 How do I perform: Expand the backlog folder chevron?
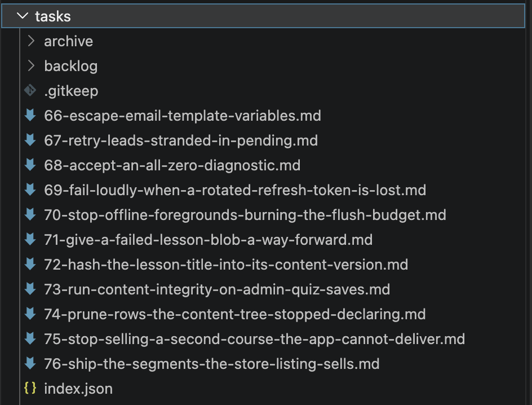coord(31,65)
